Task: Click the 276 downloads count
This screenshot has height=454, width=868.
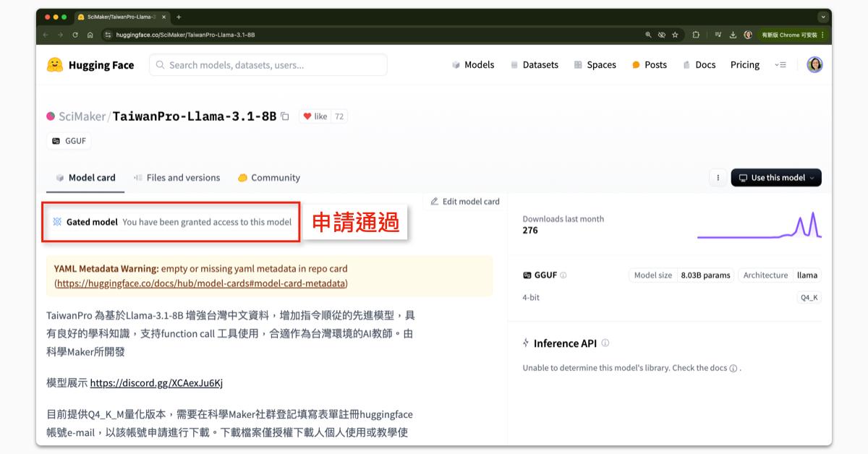Action: click(x=530, y=231)
